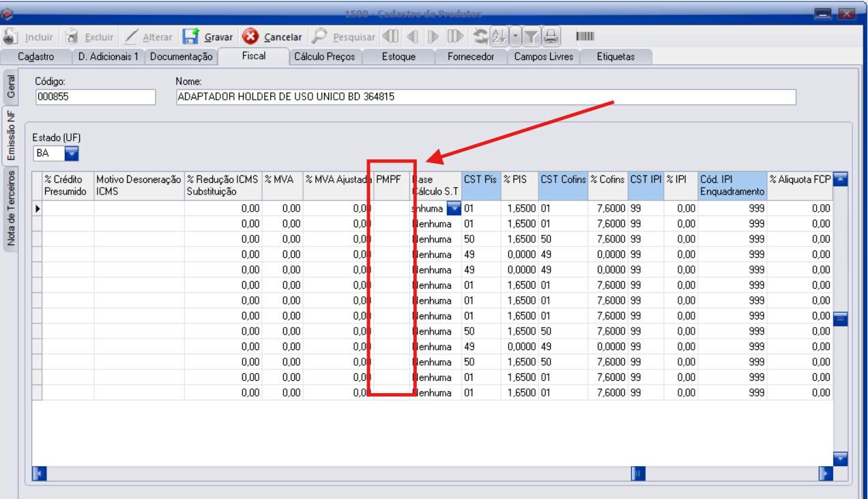Go to the last record arrow icon
The image size is (868, 499).
click(x=455, y=37)
